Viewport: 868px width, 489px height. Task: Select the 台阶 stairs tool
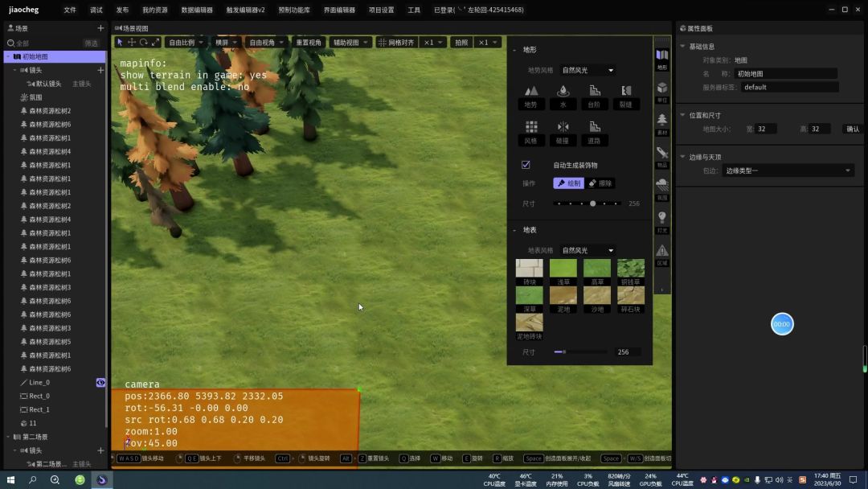coord(594,97)
